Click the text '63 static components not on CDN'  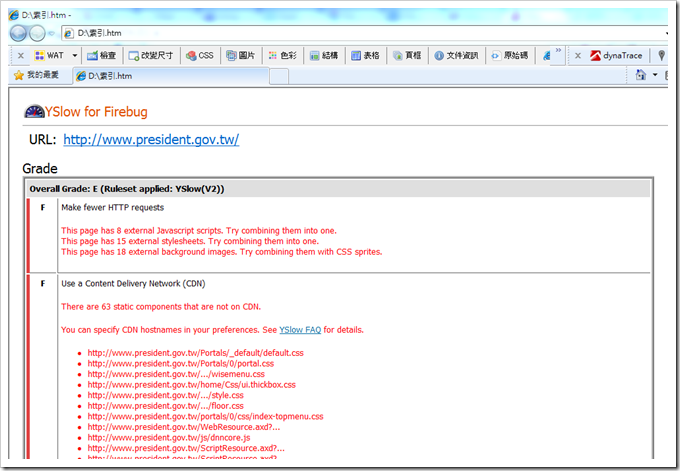click(x=161, y=307)
